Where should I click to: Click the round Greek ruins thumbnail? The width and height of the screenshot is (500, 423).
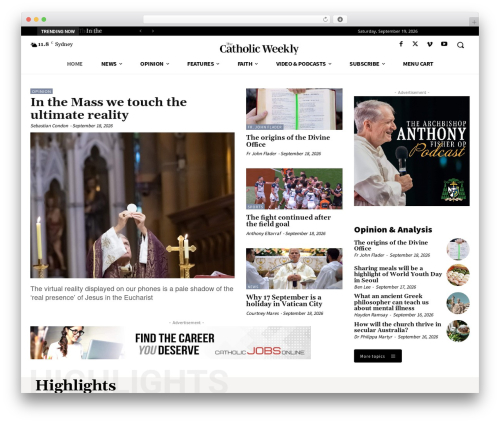pyautogui.click(x=458, y=303)
